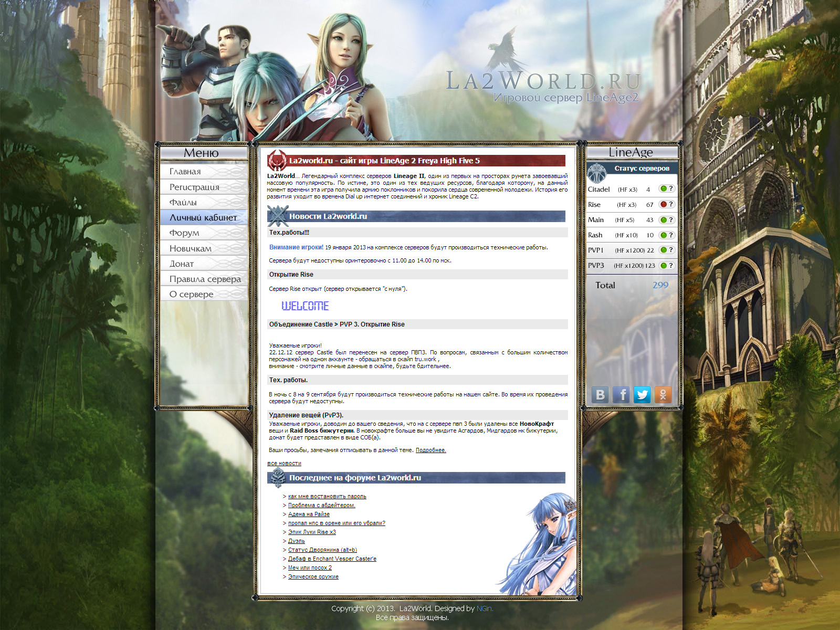The height and width of the screenshot is (630, 840).
Task: Click the PVP3 server name
Action: click(x=596, y=266)
